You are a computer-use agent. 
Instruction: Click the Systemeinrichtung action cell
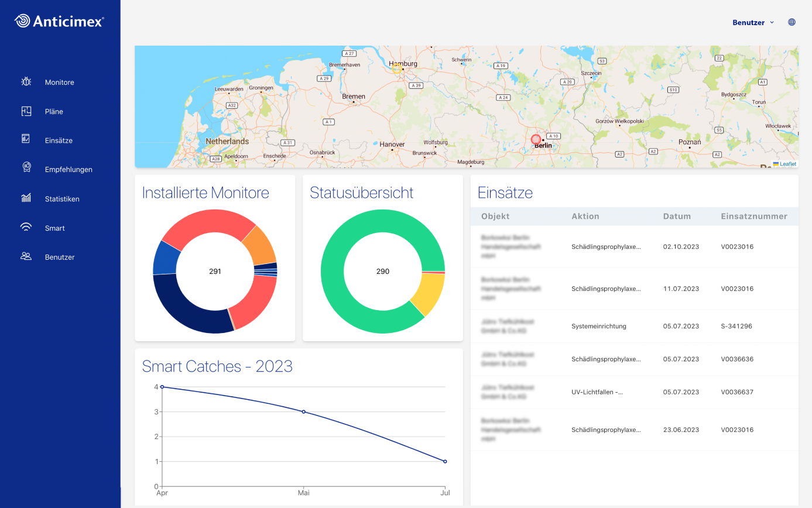click(599, 326)
